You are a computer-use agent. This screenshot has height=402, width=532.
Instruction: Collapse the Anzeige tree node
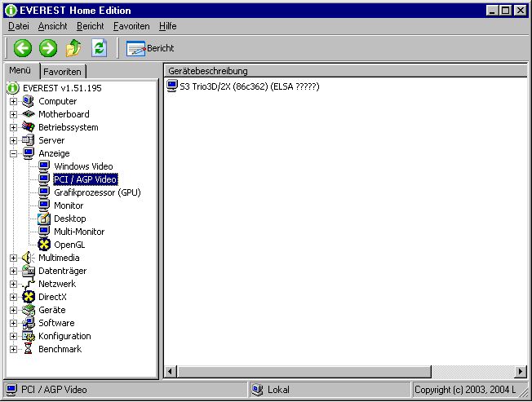pyautogui.click(x=13, y=153)
